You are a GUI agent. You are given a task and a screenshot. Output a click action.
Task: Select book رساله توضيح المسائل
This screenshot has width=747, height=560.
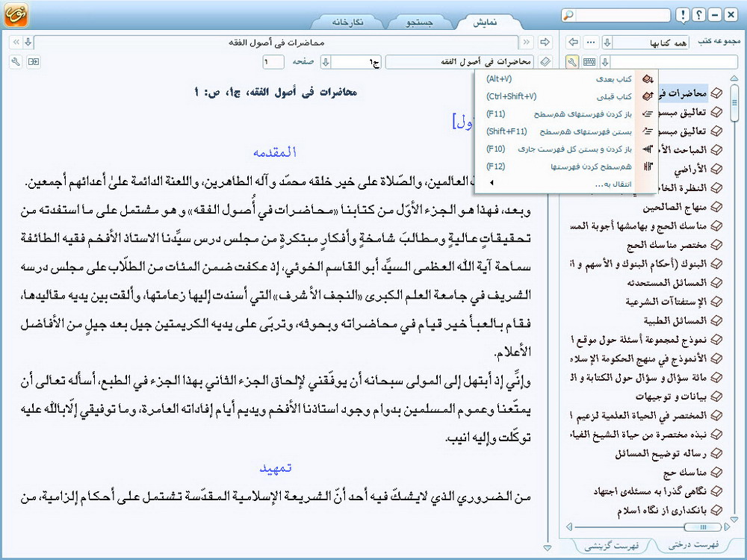click(x=661, y=453)
